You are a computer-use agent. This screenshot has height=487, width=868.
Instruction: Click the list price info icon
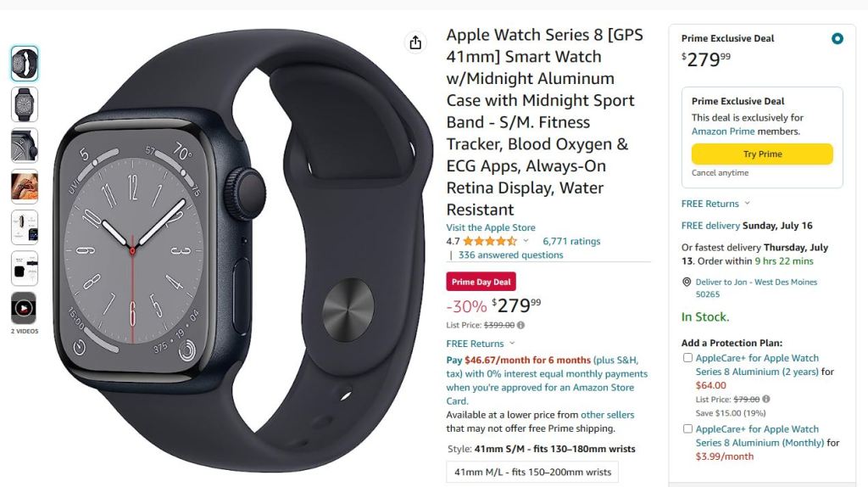pyautogui.click(x=521, y=325)
